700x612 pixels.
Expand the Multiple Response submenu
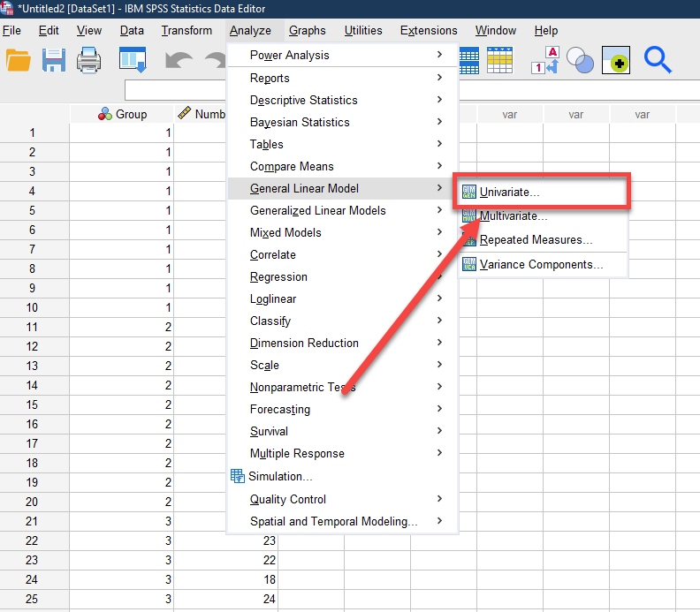(x=343, y=453)
